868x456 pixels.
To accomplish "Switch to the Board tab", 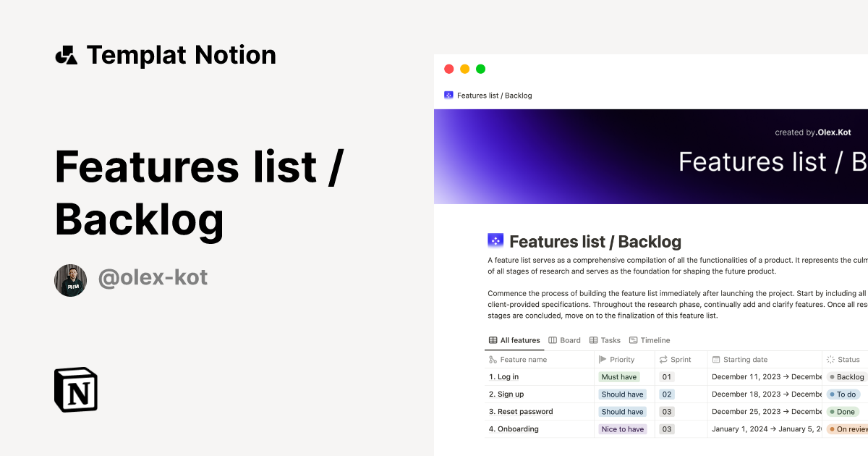I will [x=569, y=340].
